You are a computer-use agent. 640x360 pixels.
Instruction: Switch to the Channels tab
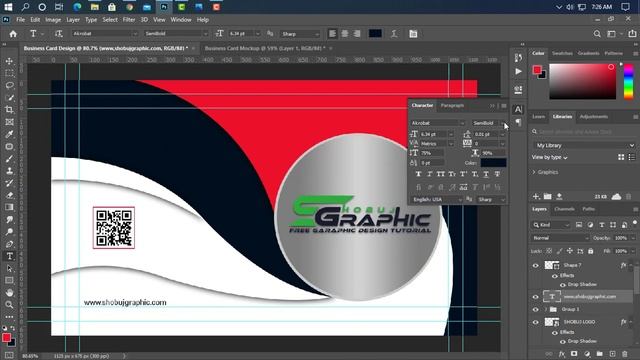(x=564, y=209)
